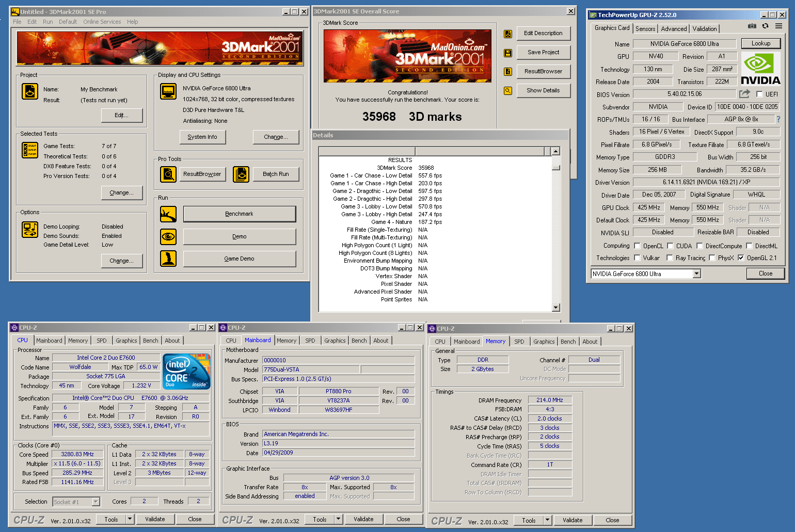Click the Show Details button
This screenshot has height=532, width=795.
pos(543,90)
